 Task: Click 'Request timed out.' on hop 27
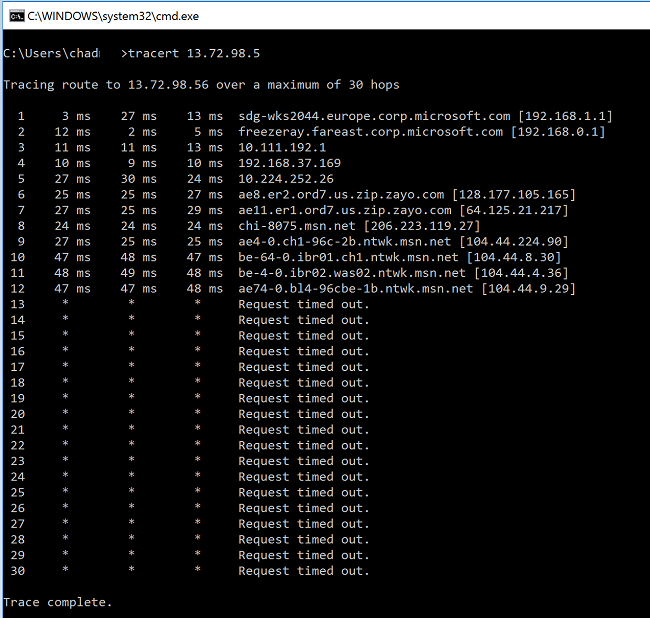[303, 524]
